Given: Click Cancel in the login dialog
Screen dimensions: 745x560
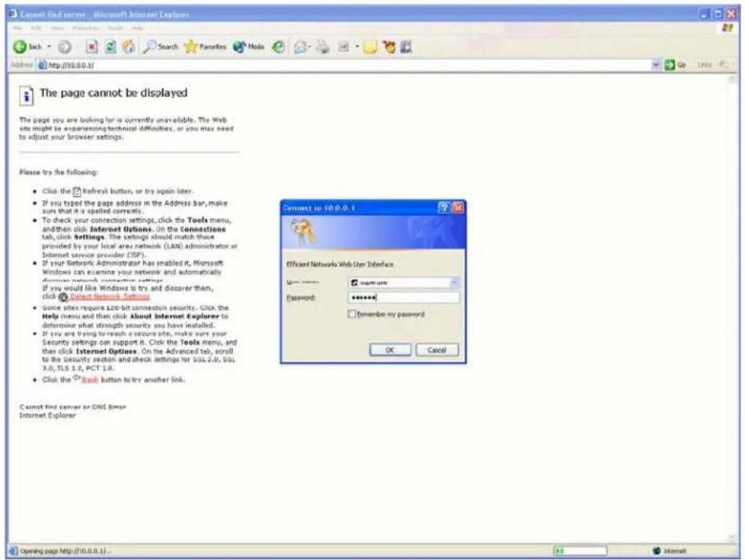Looking at the screenshot, I should click(x=437, y=350).
